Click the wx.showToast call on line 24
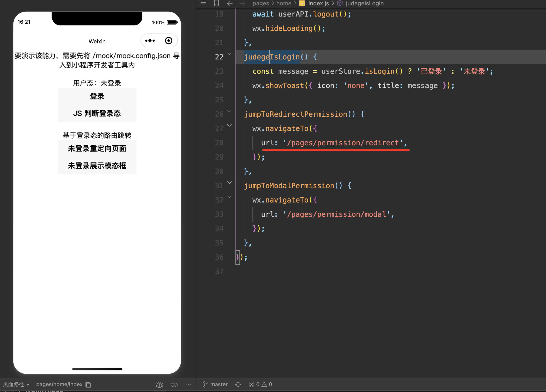The width and height of the screenshot is (546, 392). [x=353, y=86]
